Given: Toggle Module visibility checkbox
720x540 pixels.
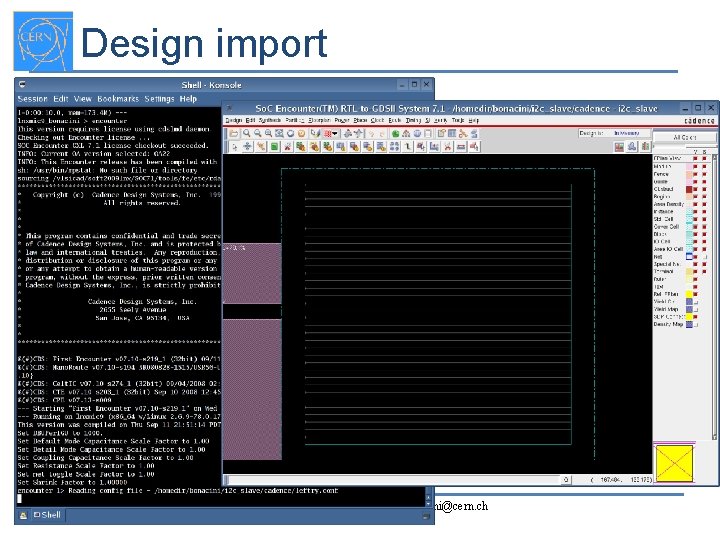Looking at the screenshot, I should coord(695,167).
